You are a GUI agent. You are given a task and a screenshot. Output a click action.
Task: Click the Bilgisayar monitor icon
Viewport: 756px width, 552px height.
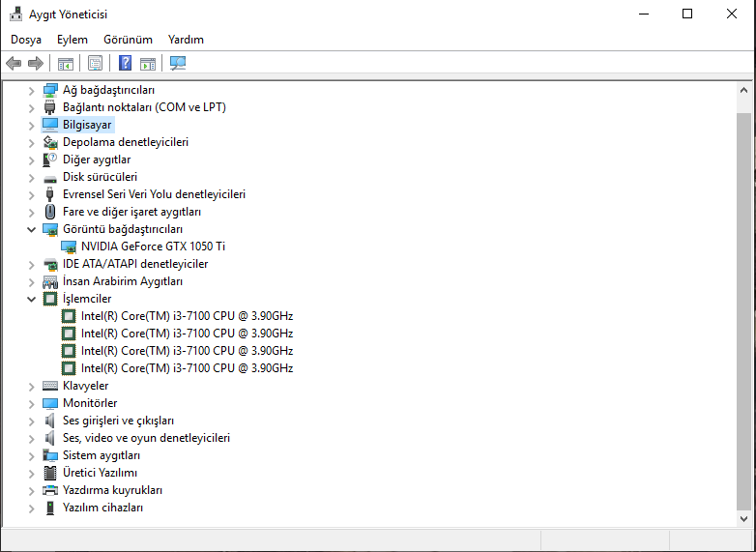tap(50, 125)
